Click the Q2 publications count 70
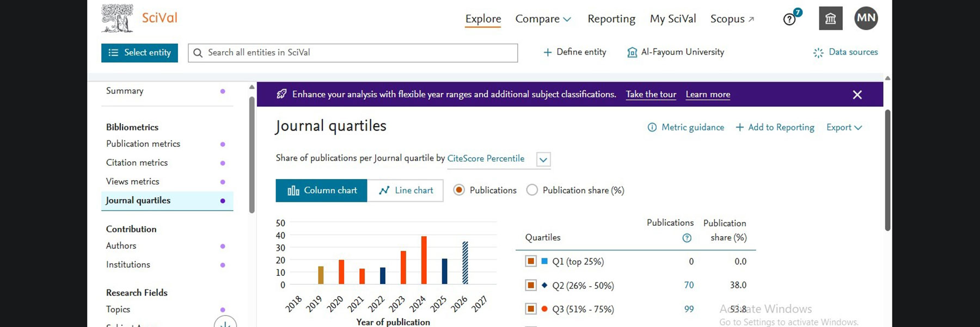Image resolution: width=980 pixels, height=327 pixels. [x=689, y=285]
